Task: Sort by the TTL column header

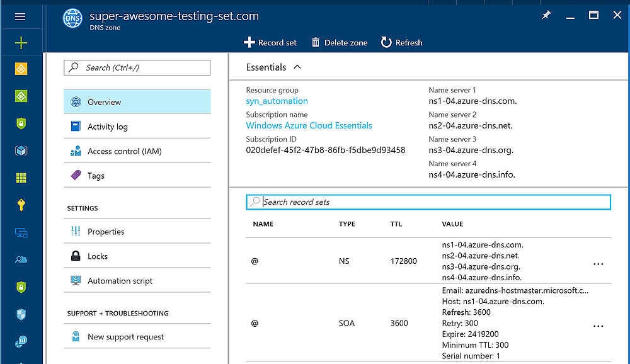Action: [396, 224]
